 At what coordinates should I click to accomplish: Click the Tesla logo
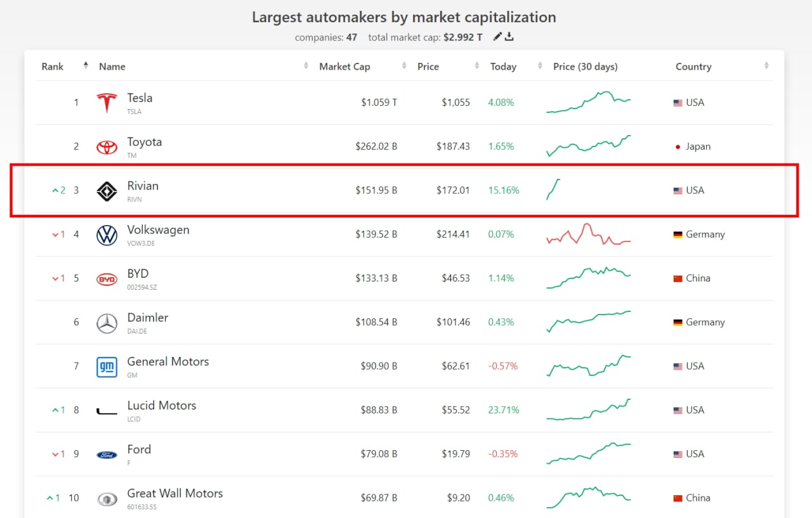tap(107, 103)
